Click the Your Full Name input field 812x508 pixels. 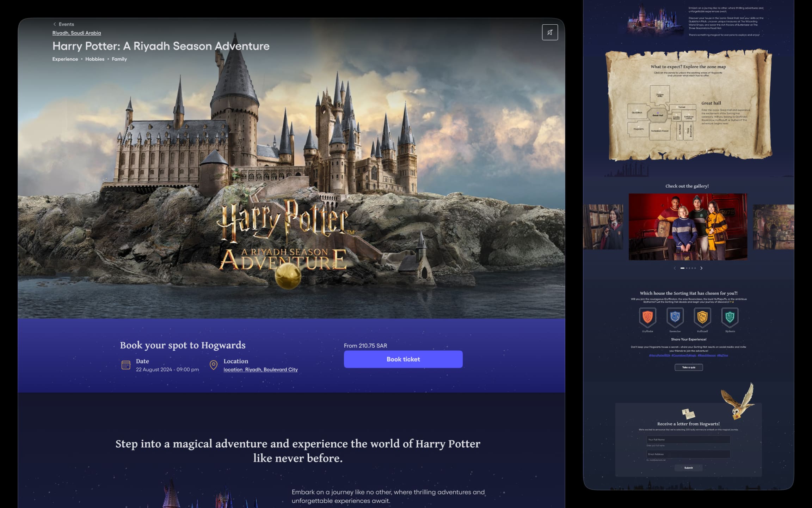coord(688,440)
